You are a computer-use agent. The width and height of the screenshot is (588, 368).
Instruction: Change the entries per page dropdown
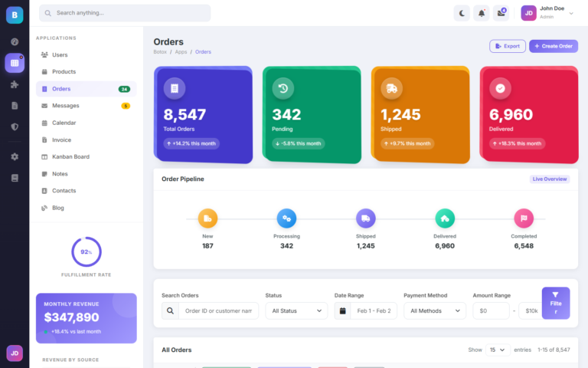coord(498,350)
